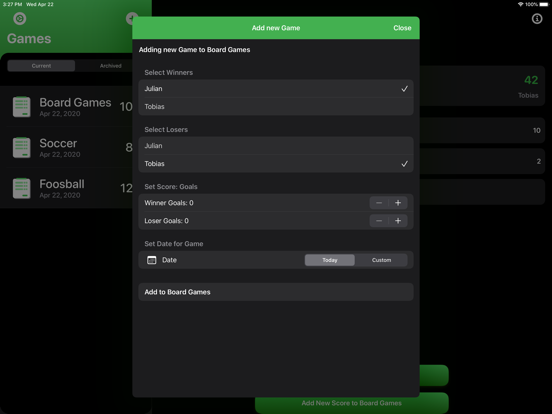
Task: Click Soccer's count value 8
Action: (129, 148)
